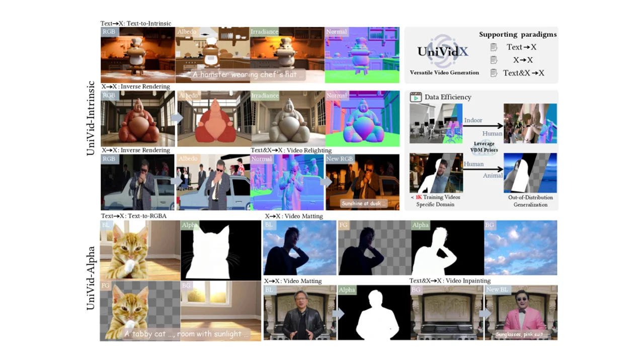Open the hamster chef Normal map thumbnail
Image resolution: width=644 pixels, height=362 pixels.
point(362,55)
